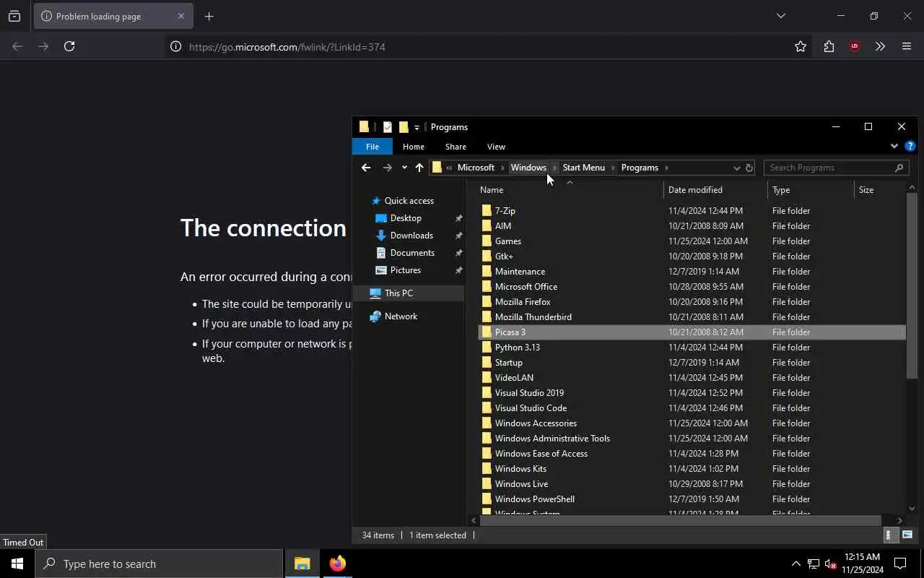924x578 pixels.
Task: Switch to the Share ribbon tab
Action: pyautogui.click(x=456, y=147)
